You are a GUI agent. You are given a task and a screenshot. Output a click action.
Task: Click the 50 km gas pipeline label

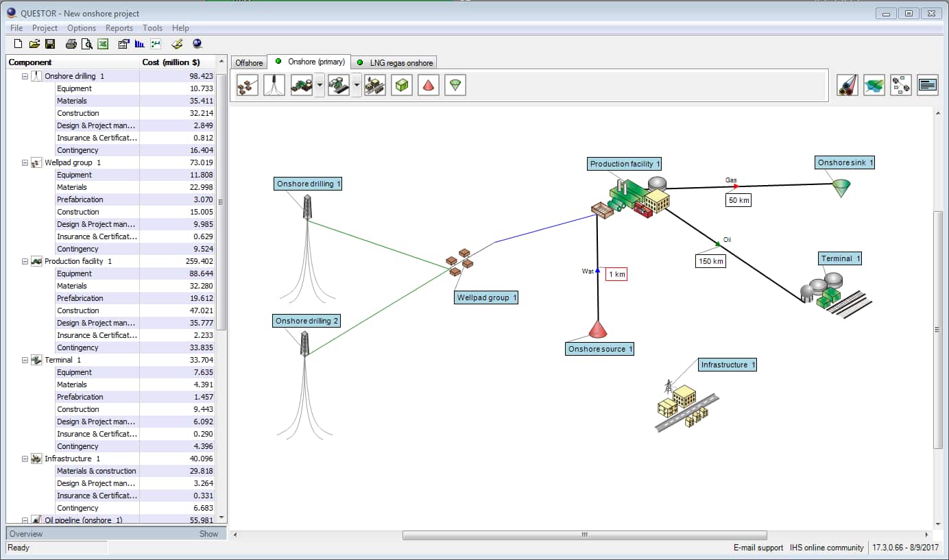(738, 200)
